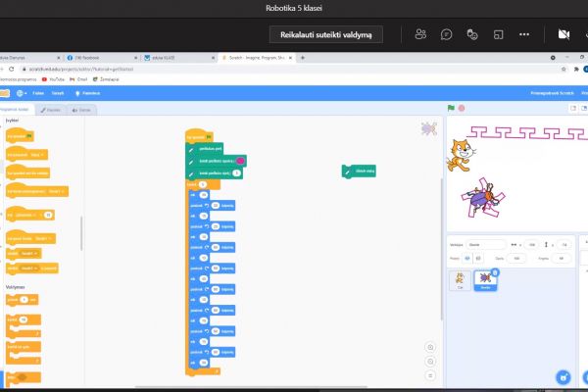Screen dimensions: 588x392
Task: Click the block palette vertical scrollbar
Action: coord(81,233)
